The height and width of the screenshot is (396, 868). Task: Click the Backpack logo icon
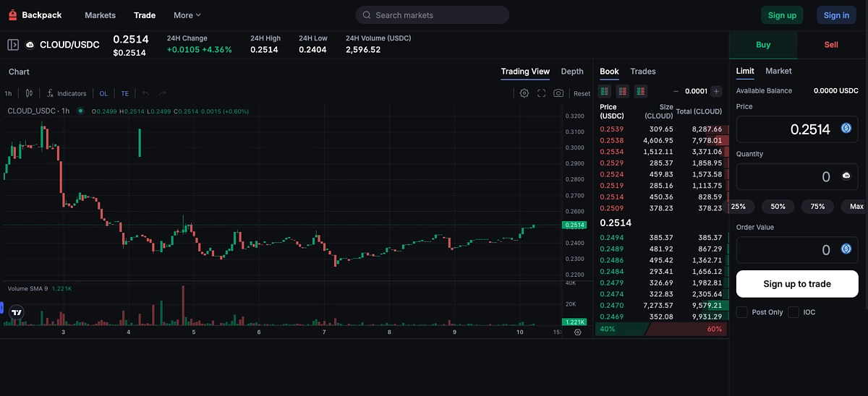coord(12,15)
